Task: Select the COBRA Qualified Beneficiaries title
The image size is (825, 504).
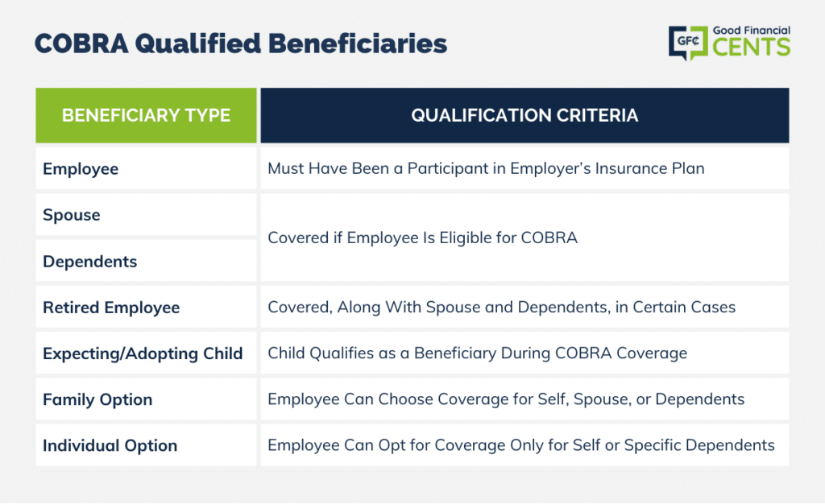Action: pyautogui.click(x=240, y=43)
